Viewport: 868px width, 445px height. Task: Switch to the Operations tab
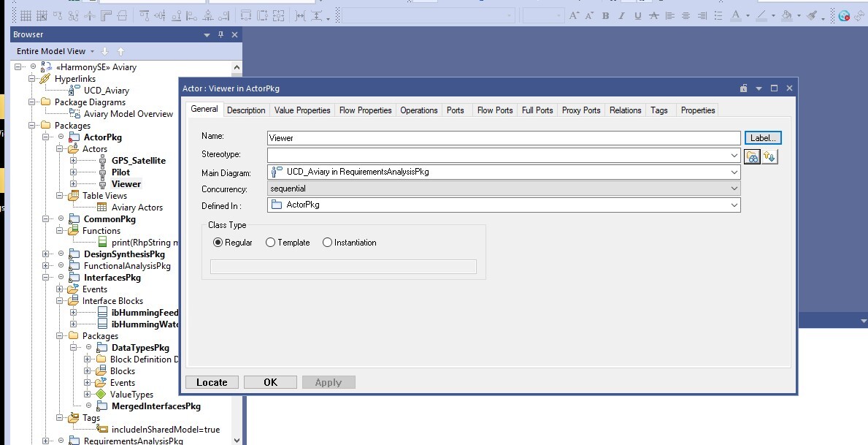coord(419,110)
